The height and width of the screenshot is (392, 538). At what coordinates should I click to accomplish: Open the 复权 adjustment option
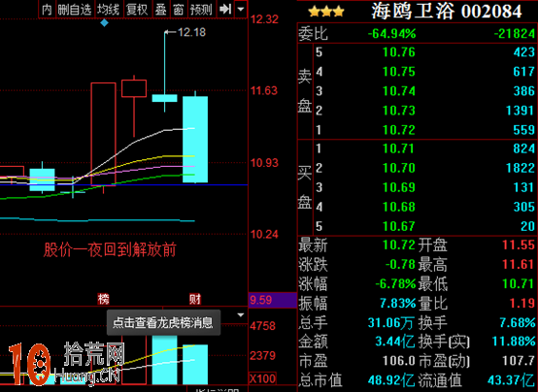point(137,10)
